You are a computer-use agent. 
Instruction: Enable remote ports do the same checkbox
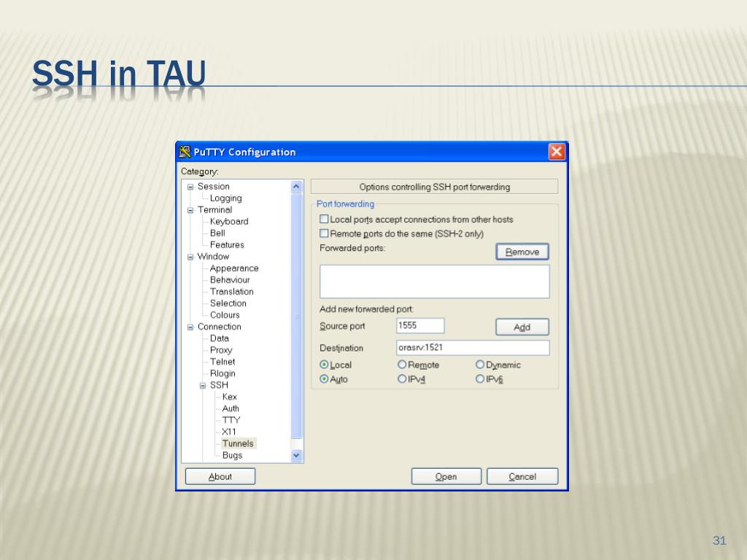pyautogui.click(x=324, y=233)
